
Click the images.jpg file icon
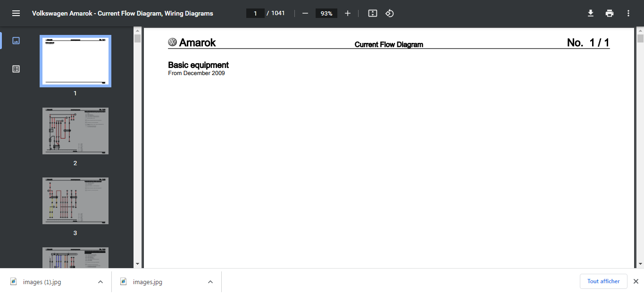(124, 281)
